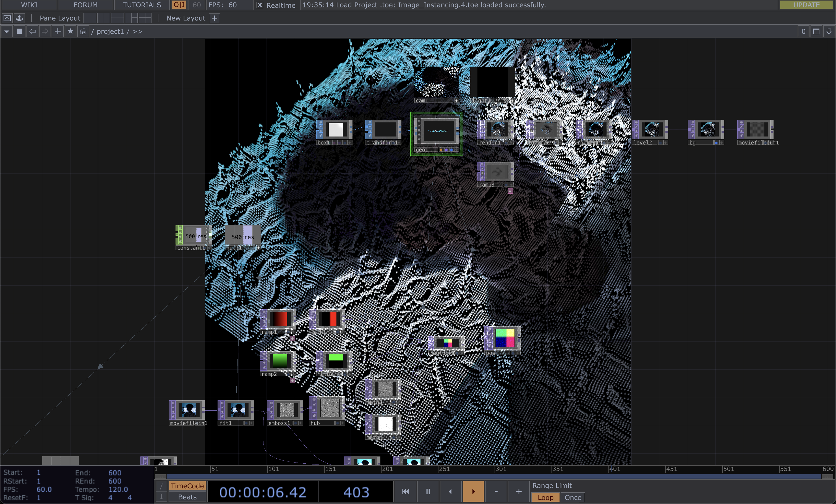Image resolution: width=836 pixels, height=504 pixels.
Task: Select Once range limit mode
Action: point(573,497)
